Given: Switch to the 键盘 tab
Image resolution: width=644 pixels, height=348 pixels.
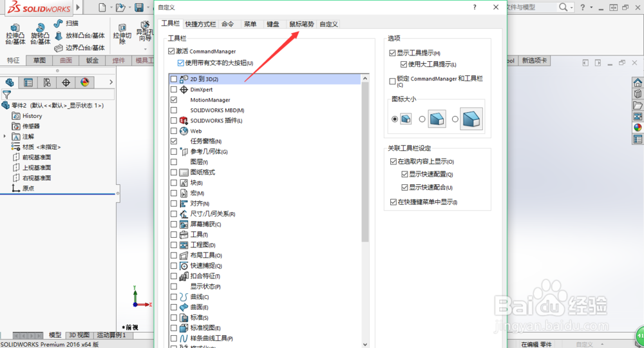Looking at the screenshot, I should pyautogui.click(x=272, y=24).
